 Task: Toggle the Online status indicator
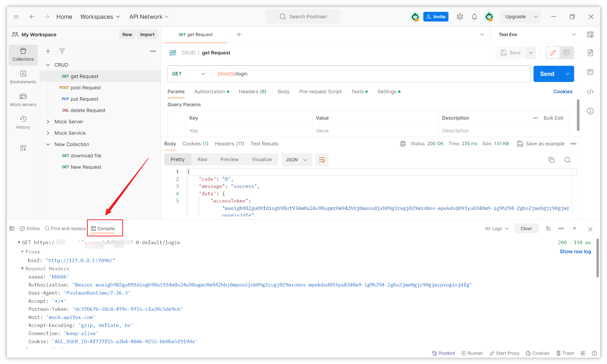click(29, 228)
